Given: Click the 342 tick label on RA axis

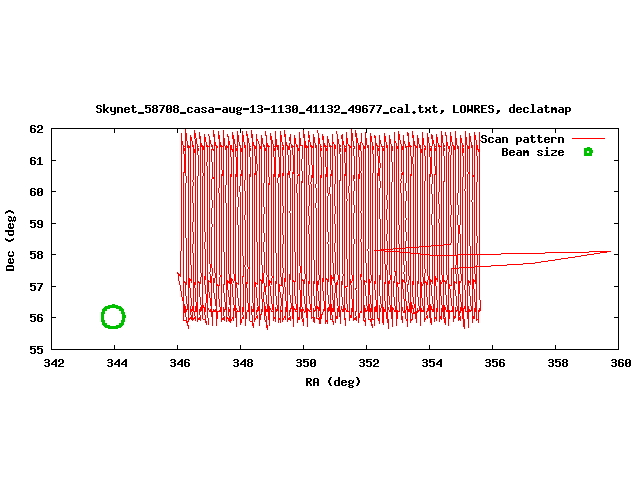Looking at the screenshot, I should [x=54, y=363].
